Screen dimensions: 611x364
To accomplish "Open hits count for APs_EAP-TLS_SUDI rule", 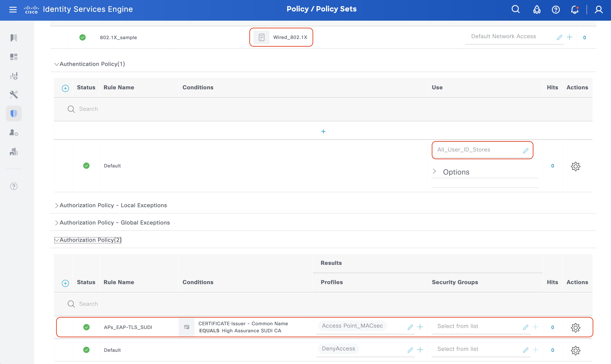I will point(552,327).
